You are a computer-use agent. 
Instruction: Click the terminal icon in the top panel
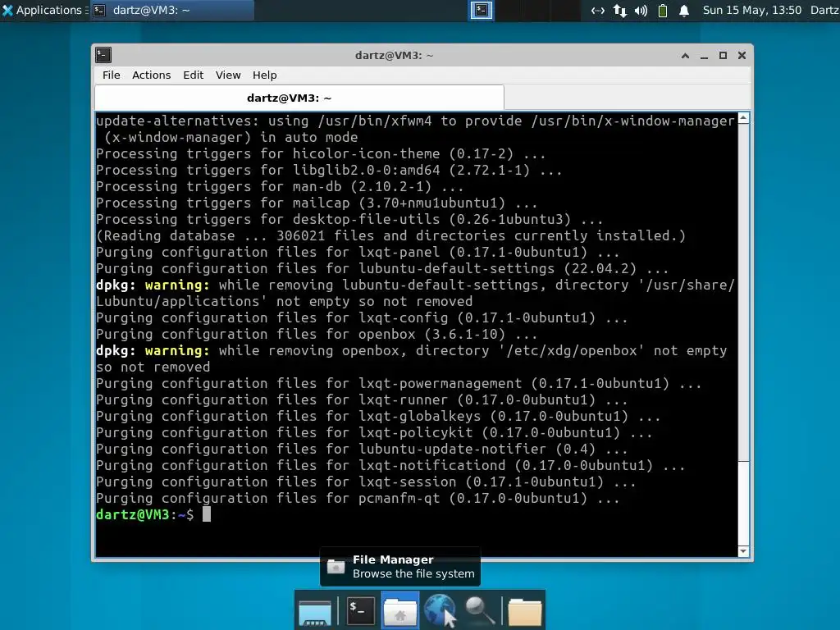[481, 10]
